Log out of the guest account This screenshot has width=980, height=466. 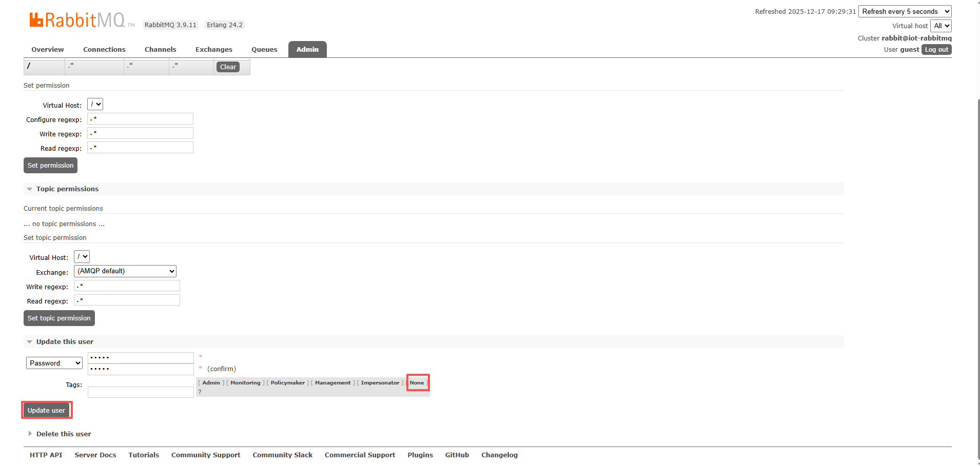click(x=936, y=50)
